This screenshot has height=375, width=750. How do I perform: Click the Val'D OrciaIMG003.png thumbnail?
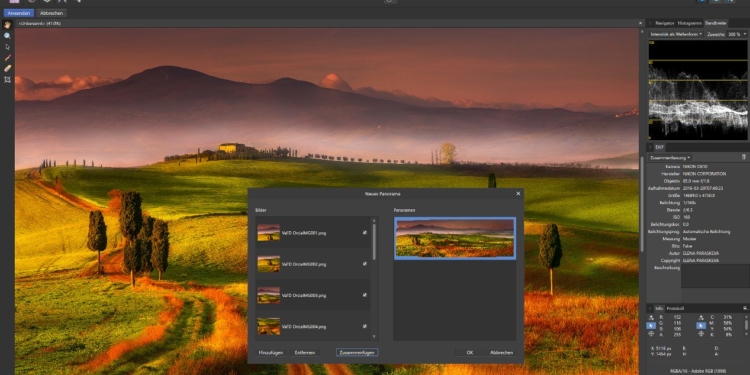[268, 295]
